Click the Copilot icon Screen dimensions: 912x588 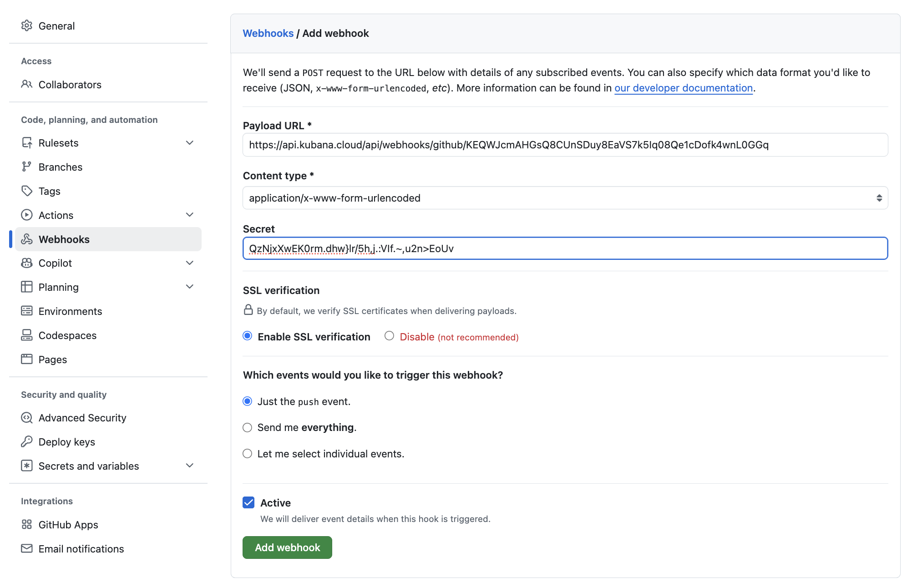point(27,263)
